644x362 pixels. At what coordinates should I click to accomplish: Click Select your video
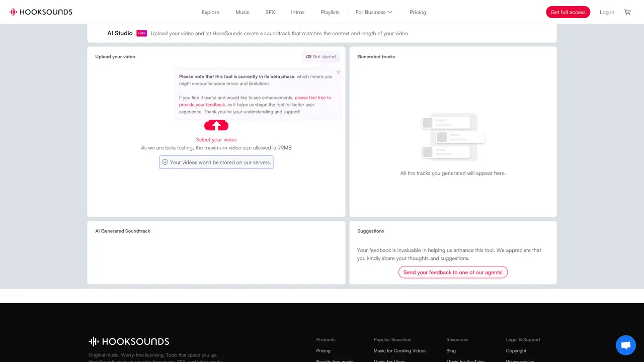pyautogui.click(x=216, y=140)
